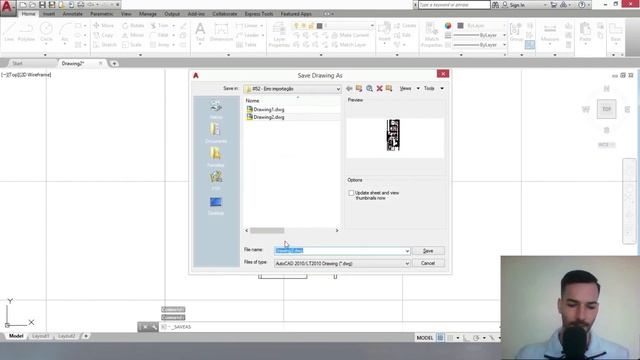Click the keyword search field in title bar

[x=454, y=5]
